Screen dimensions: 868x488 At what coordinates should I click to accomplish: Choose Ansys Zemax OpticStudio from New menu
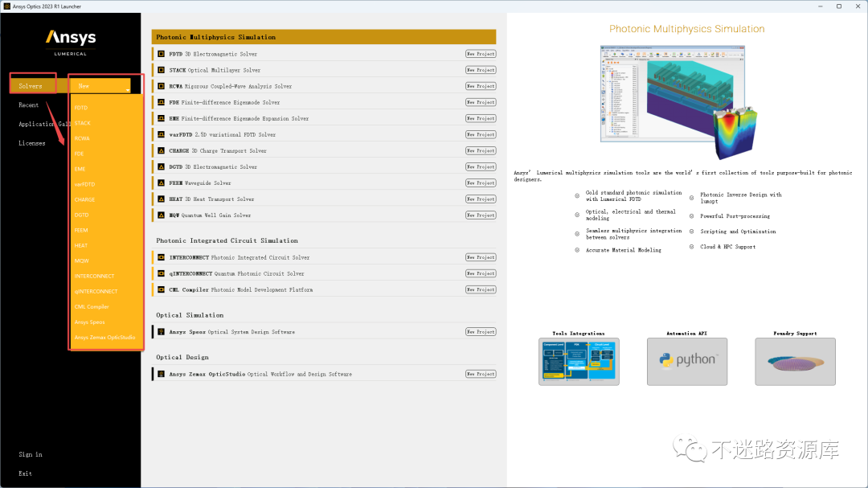[104, 338]
